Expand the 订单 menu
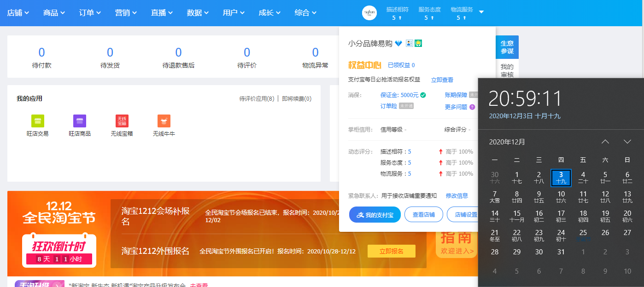This screenshot has width=644, height=287. click(x=90, y=13)
